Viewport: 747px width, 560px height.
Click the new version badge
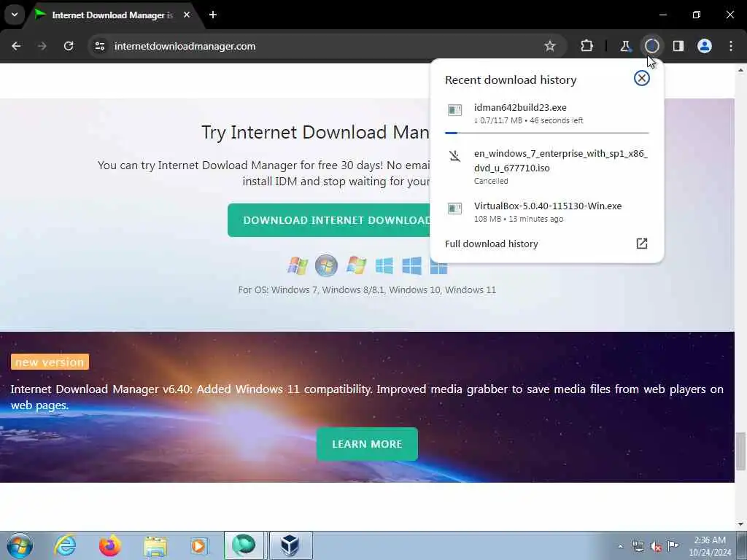pyautogui.click(x=50, y=362)
